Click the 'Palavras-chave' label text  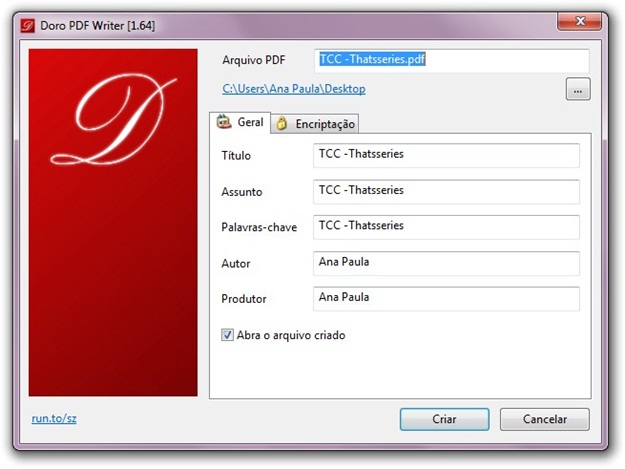click(259, 227)
